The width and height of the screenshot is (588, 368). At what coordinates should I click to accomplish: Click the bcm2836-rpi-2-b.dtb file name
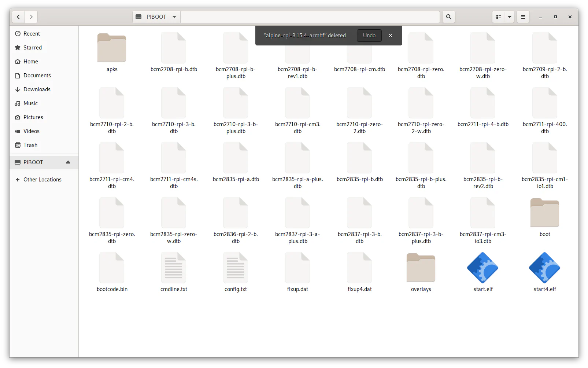236,238
